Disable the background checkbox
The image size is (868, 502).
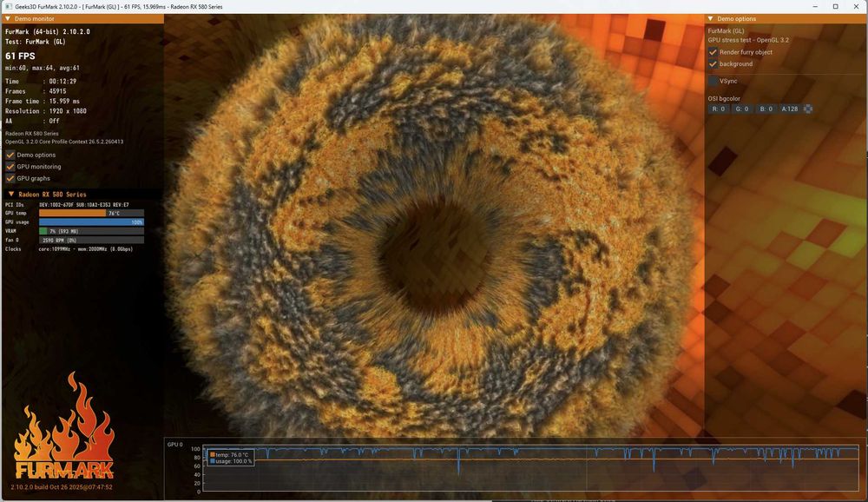(x=713, y=63)
